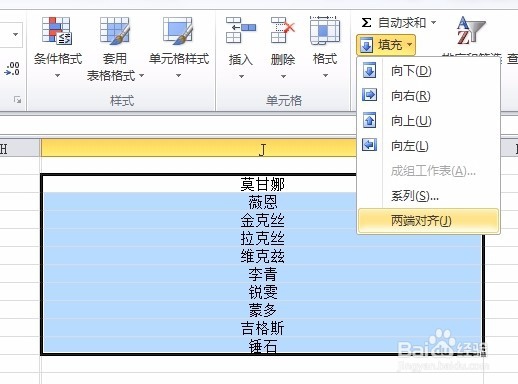518x384 pixels.
Task: Open the Conditional Formatting (条件格式) icon
Action: (x=57, y=31)
